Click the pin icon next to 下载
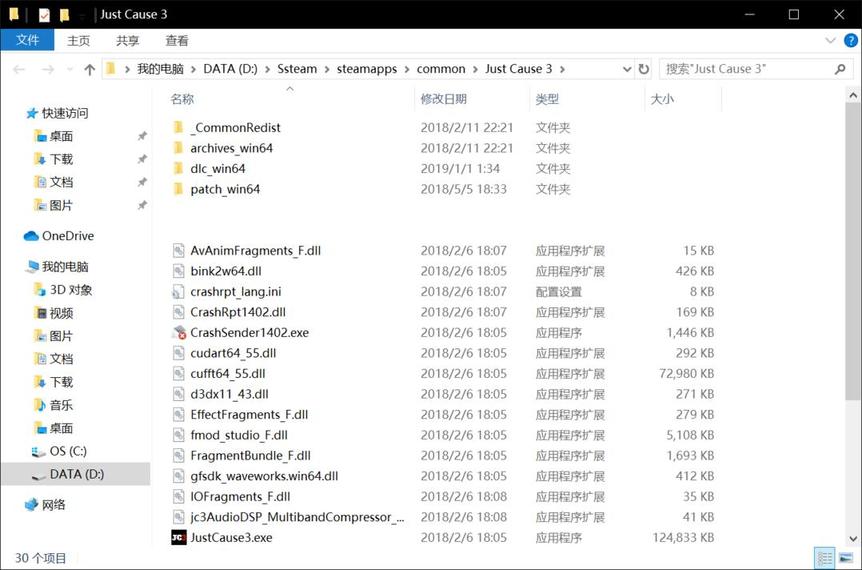The image size is (862, 570). click(x=142, y=159)
